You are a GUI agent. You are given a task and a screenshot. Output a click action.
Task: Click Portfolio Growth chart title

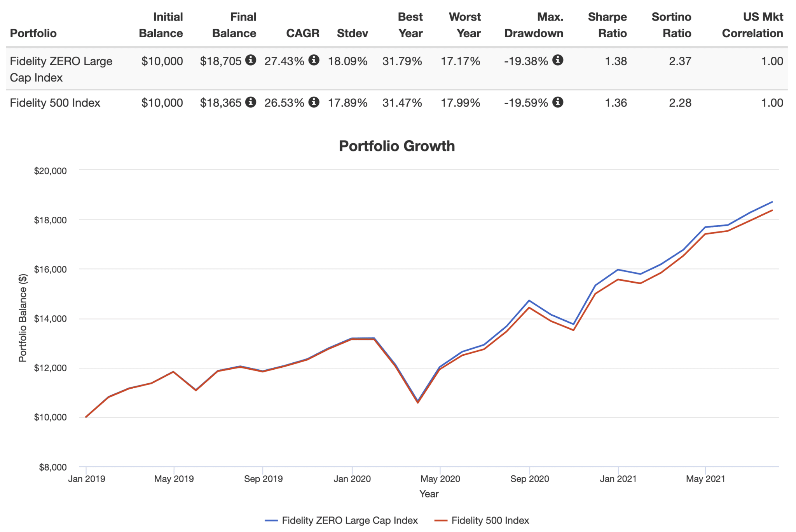pyautogui.click(x=397, y=146)
